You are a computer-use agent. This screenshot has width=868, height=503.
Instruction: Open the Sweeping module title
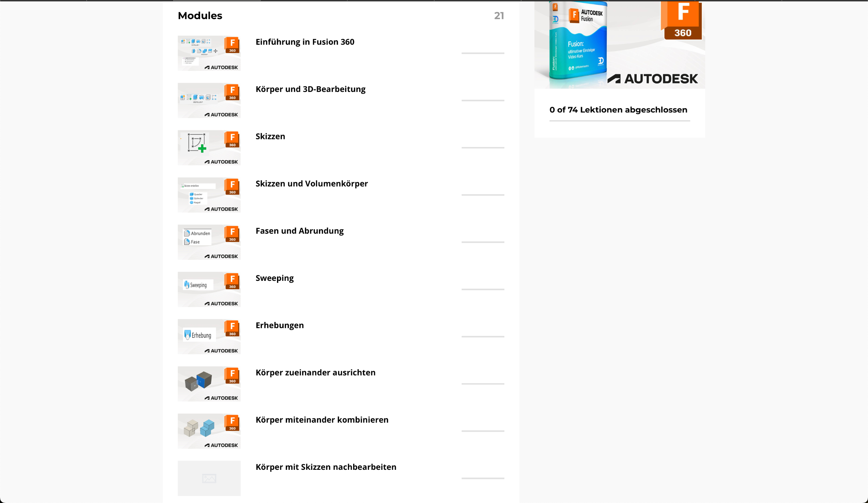point(274,278)
